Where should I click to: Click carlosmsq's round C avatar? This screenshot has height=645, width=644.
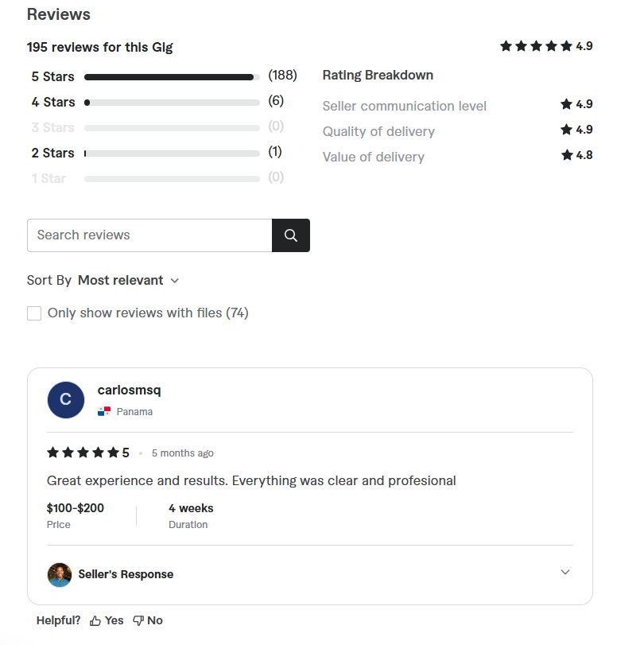coord(66,400)
